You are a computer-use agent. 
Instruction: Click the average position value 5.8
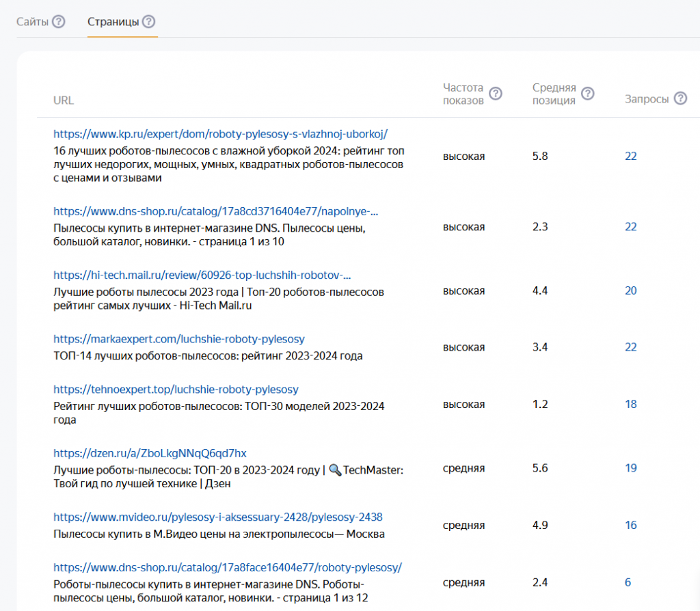(x=540, y=157)
